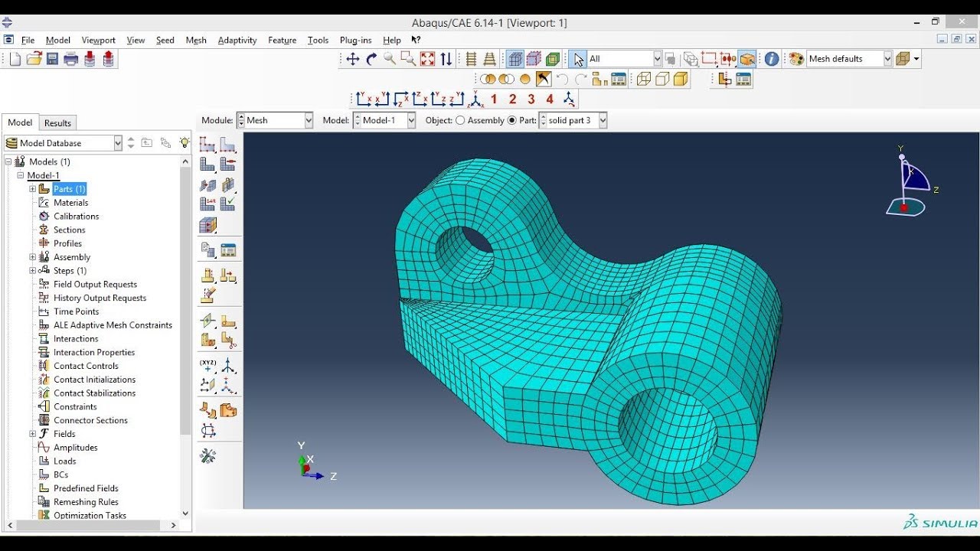Click the Auto-Fit View icon
The image size is (980, 551).
[x=427, y=59]
